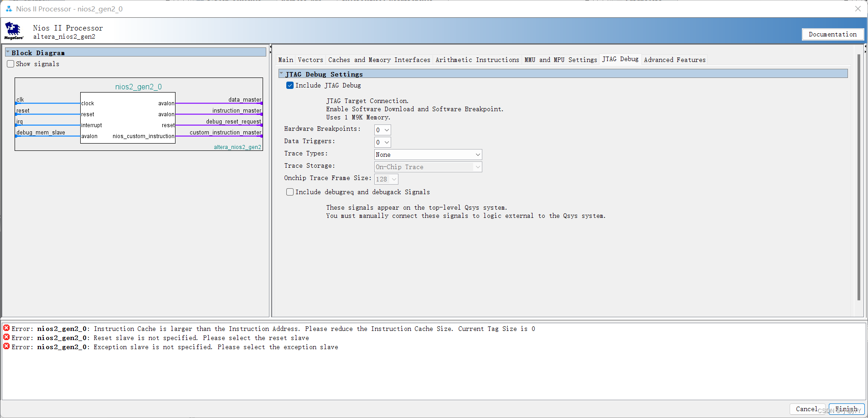Click altera_nios2_gen2 label in block diagram
868x418 pixels.
coord(238,147)
